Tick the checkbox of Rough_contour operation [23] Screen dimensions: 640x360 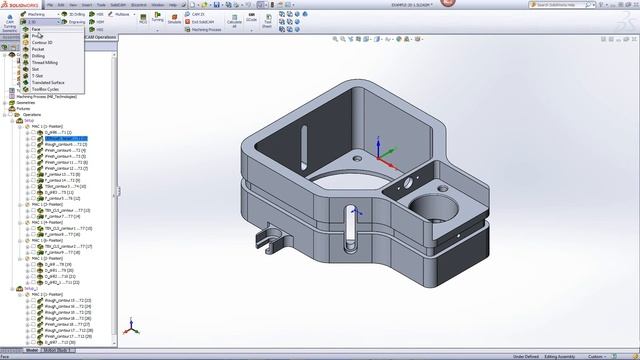tap(33, 300)
